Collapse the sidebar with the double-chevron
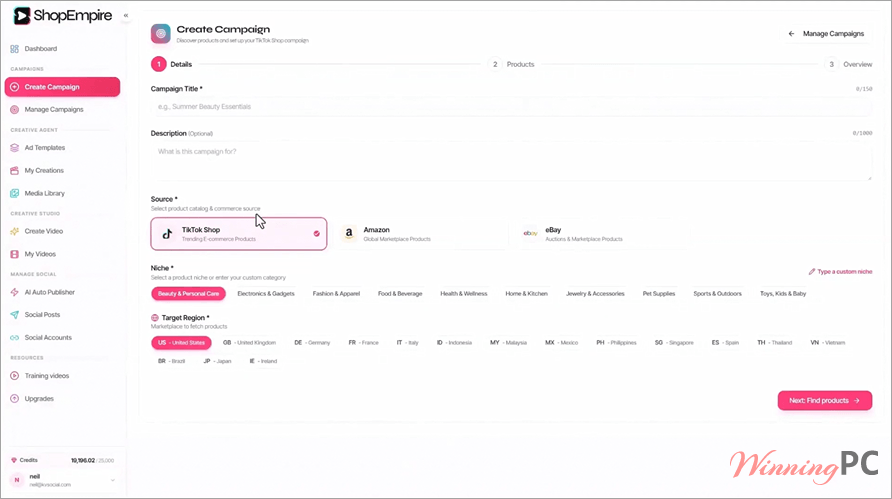Screen dimensions: 892x499 pyautogui.click(x=126, y=15)
